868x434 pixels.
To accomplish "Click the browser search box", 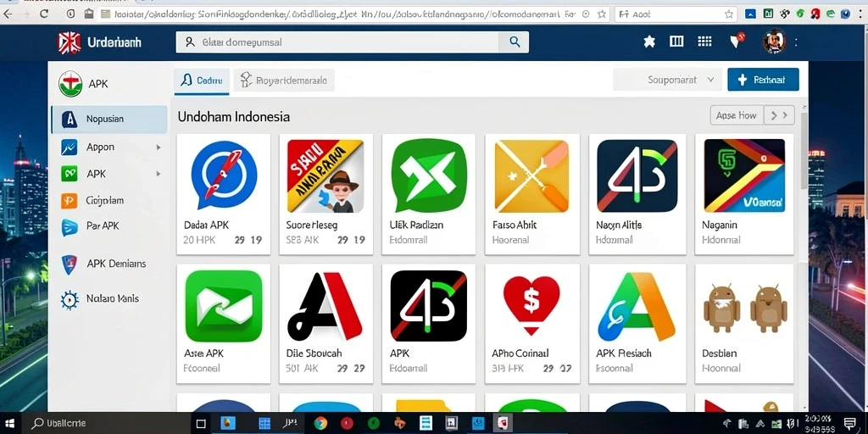I will click(676, 14).
